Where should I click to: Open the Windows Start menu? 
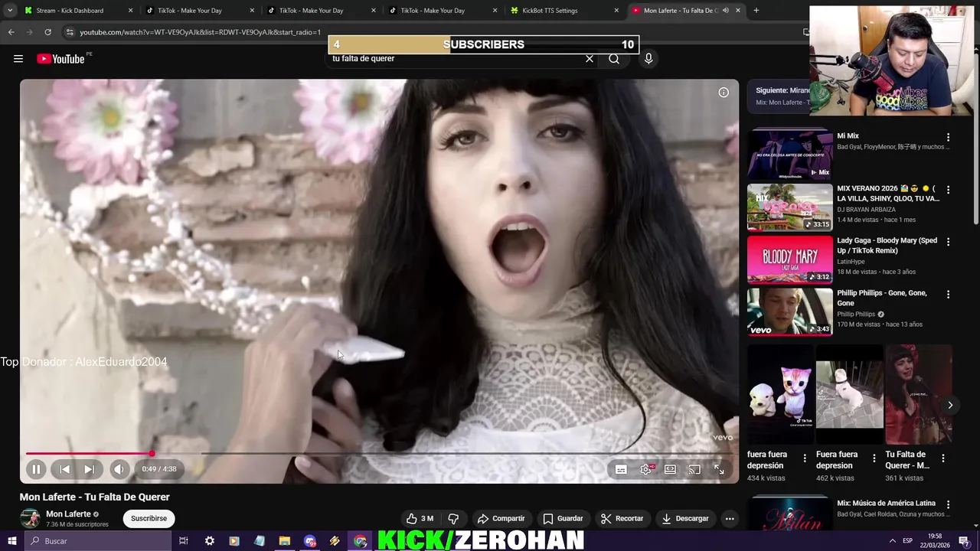[x=11, y=541]
